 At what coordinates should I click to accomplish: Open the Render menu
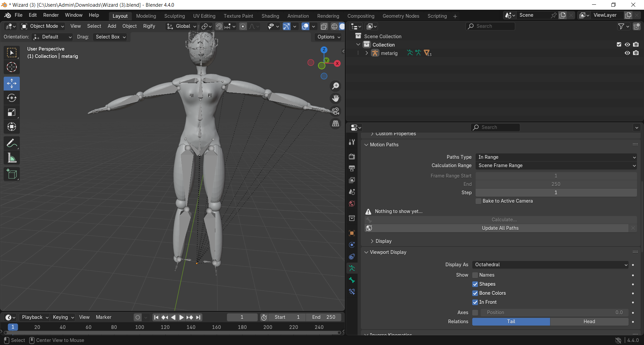[x=51, y=15]
